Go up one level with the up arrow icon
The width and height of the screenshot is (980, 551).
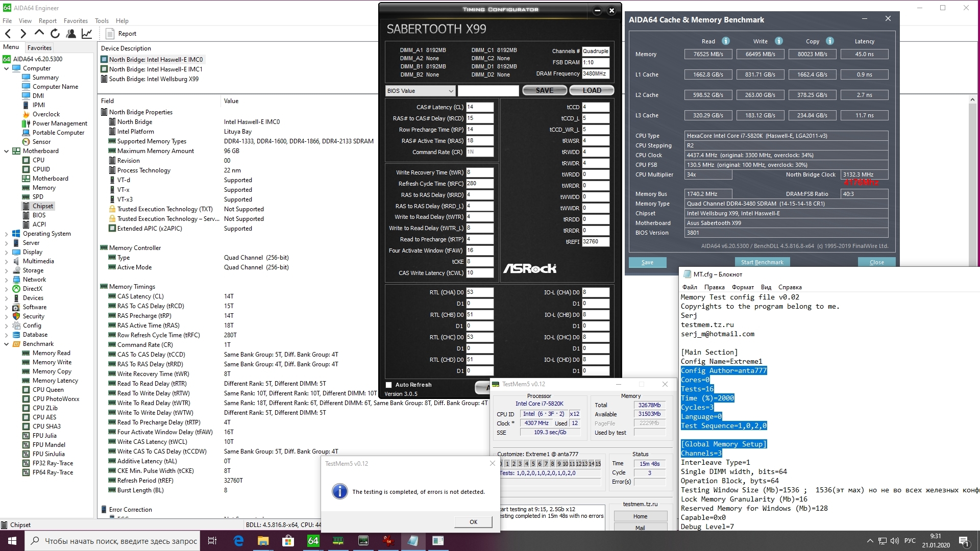[x=39, y=34]
